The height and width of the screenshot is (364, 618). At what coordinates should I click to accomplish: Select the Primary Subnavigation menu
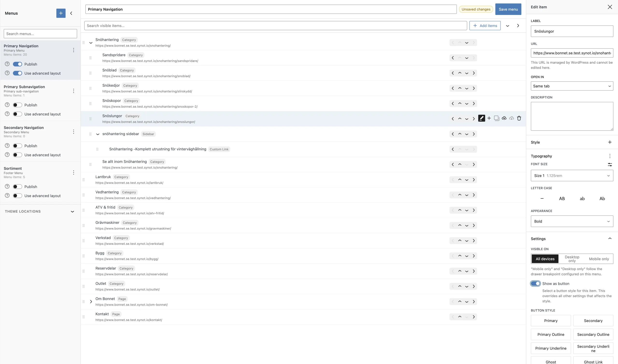click(x=24, y=87)
